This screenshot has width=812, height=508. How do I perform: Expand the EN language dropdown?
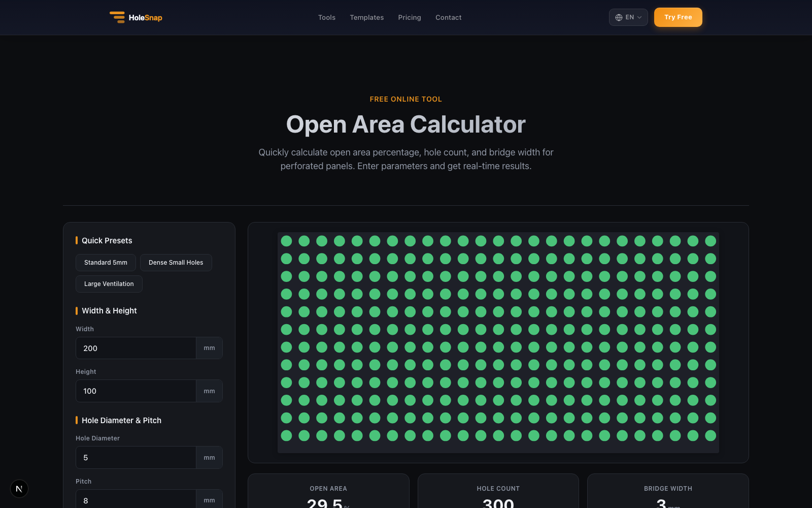coord(628,17)
